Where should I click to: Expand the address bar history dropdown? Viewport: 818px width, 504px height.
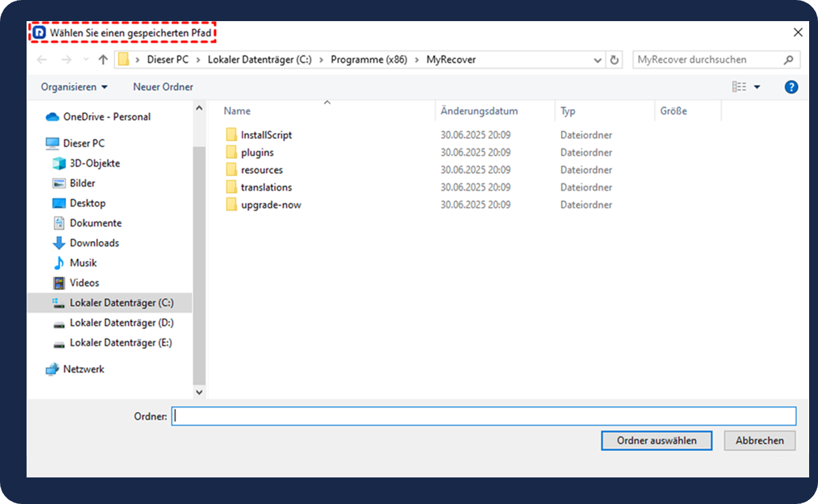coord(598,60)
